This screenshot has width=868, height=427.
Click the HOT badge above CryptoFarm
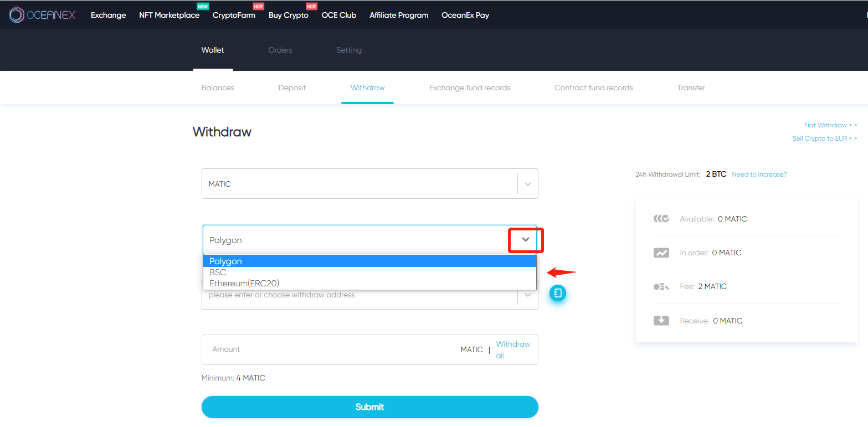pos(258,6)
